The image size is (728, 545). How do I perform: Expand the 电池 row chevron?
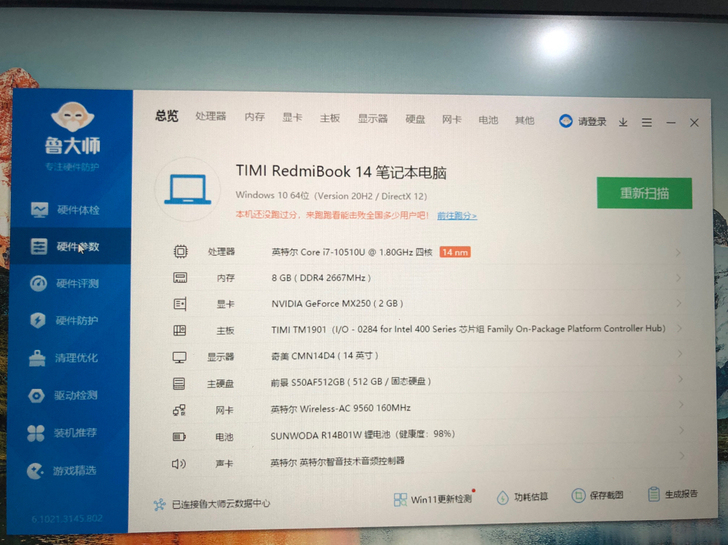682,430
